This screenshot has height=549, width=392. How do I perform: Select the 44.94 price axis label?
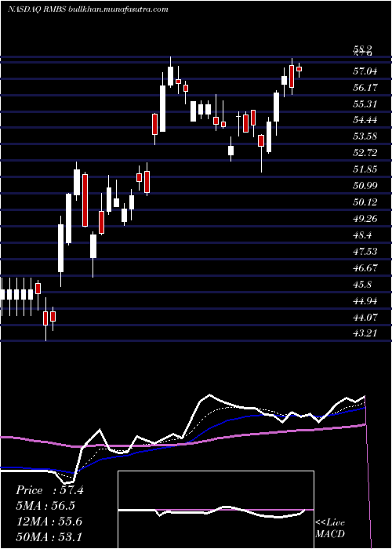(x=365, y=300)
